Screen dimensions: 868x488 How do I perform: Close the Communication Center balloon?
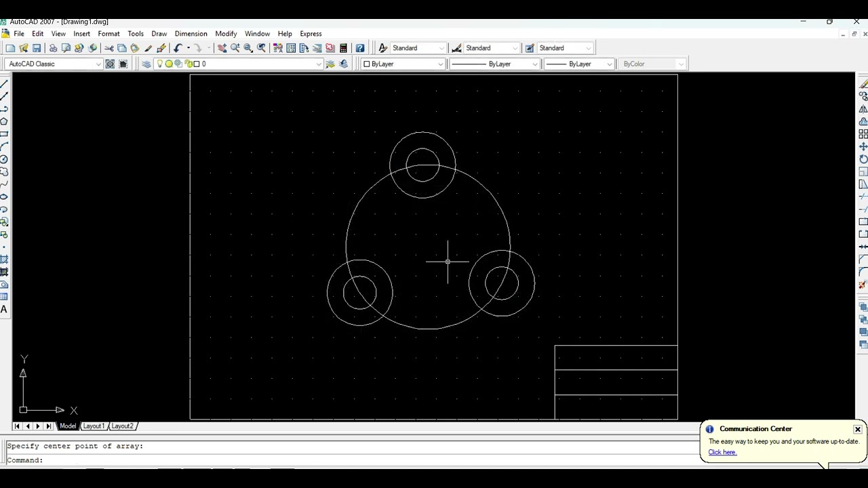click(858, 430)
